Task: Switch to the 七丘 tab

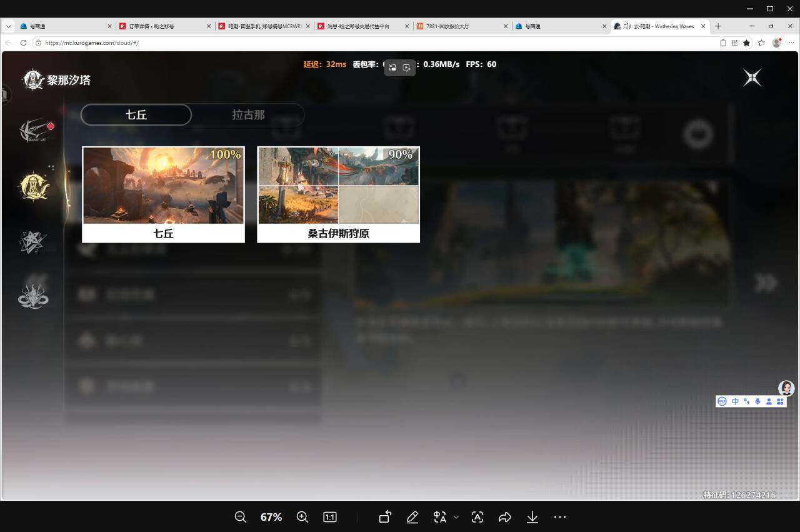Action: (136, 115)
